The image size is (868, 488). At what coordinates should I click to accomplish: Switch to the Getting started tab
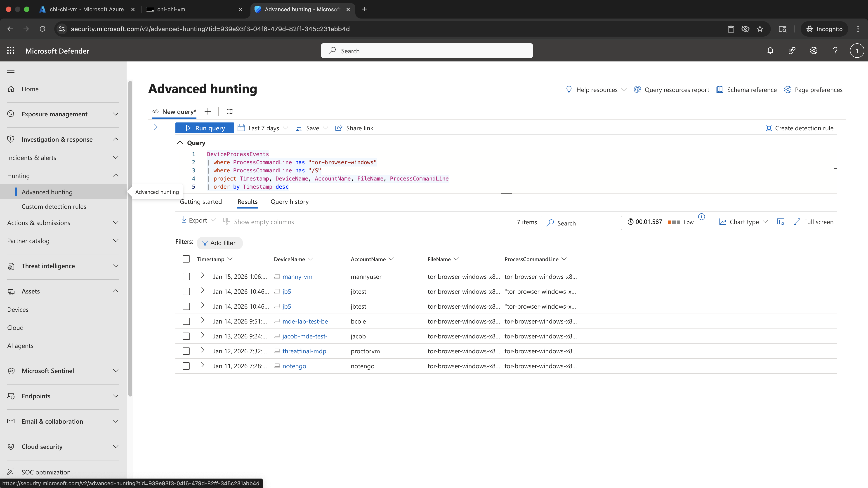[201, 202]
